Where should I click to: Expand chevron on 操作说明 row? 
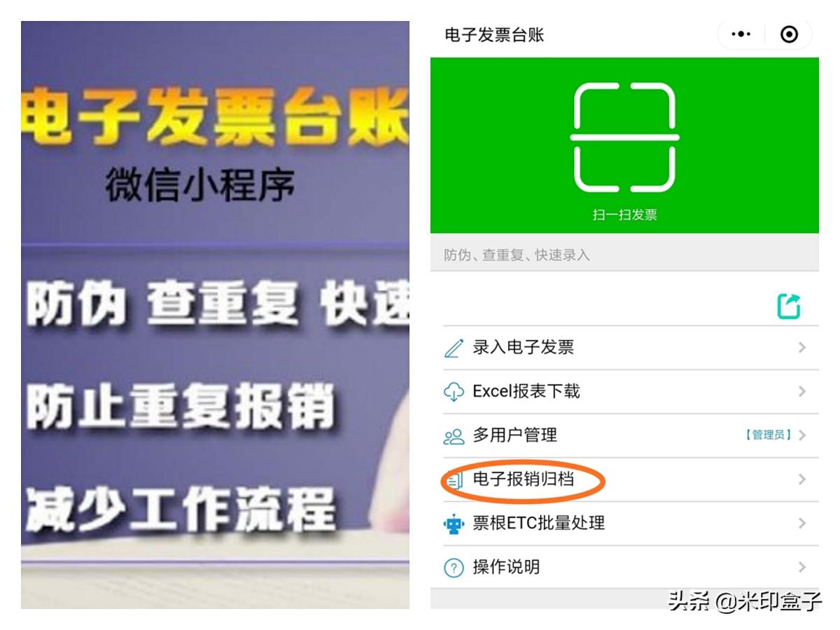(x=801, y=567)
